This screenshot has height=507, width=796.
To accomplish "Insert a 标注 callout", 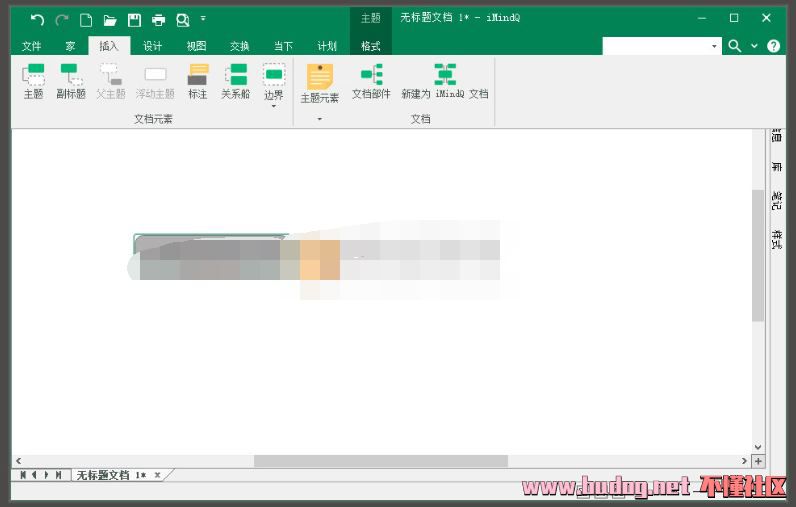I will [197, 81].
